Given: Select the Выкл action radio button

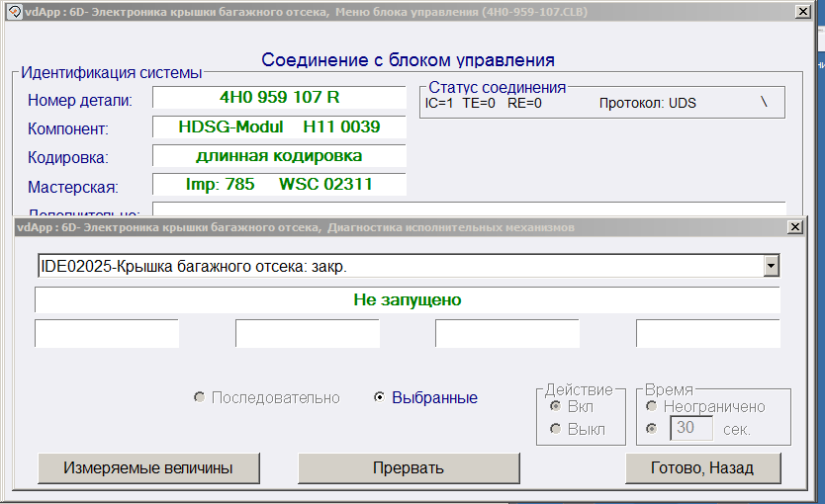Looking at the screenshot, I should pyautogui.click(x=556, y=429).
